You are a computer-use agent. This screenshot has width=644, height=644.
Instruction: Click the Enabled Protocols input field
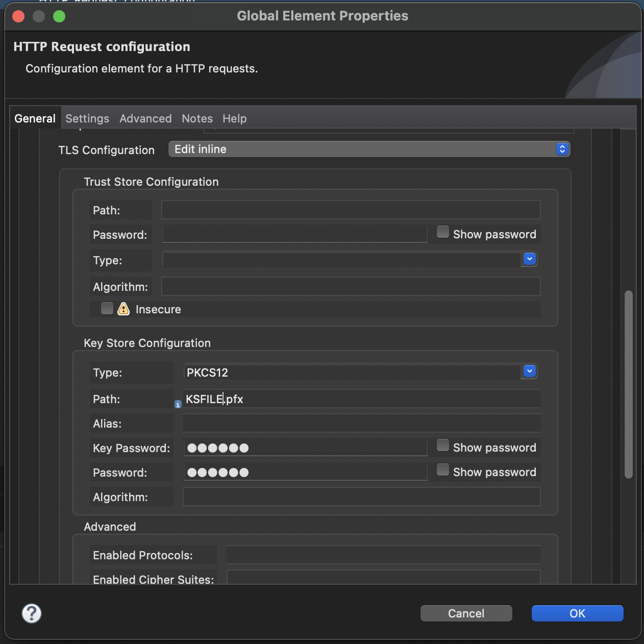(x=383, y=555)
